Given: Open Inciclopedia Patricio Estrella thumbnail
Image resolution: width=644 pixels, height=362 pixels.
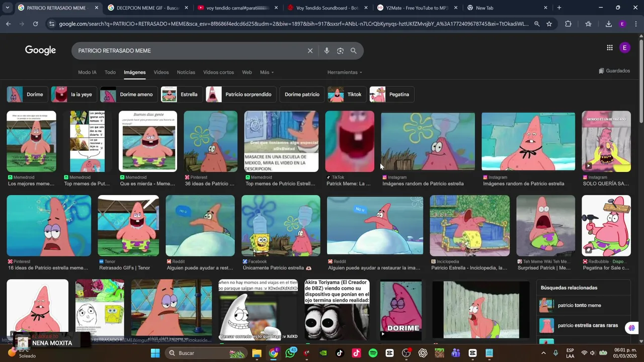Looking at the screenshot, I should pos(469,226).
